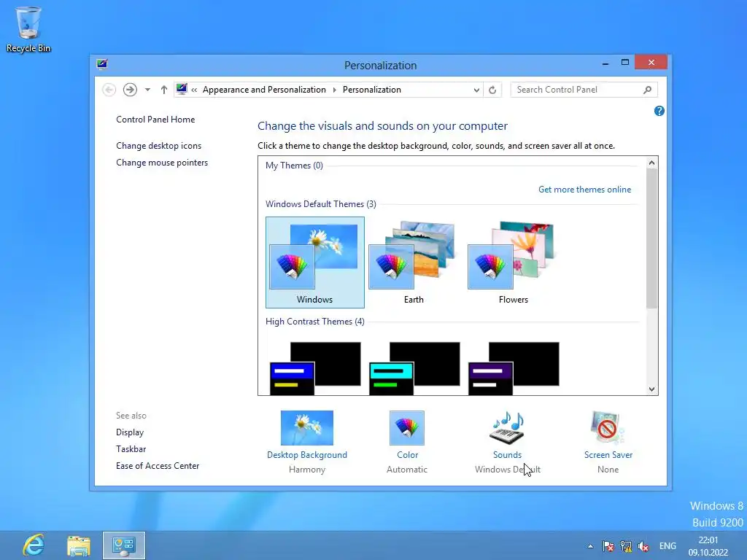
Task: Launch Internet Explorer from taskbar
Action: pyautogui.click(x=34, y=545)
